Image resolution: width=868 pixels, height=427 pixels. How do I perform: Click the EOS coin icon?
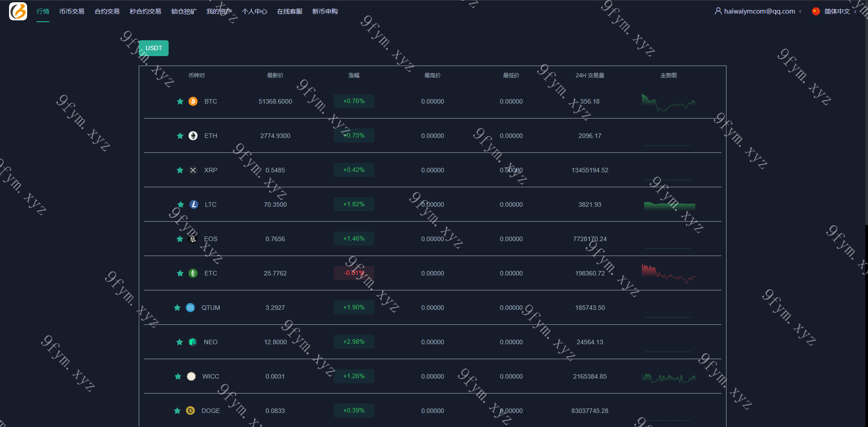coord(193,239)
